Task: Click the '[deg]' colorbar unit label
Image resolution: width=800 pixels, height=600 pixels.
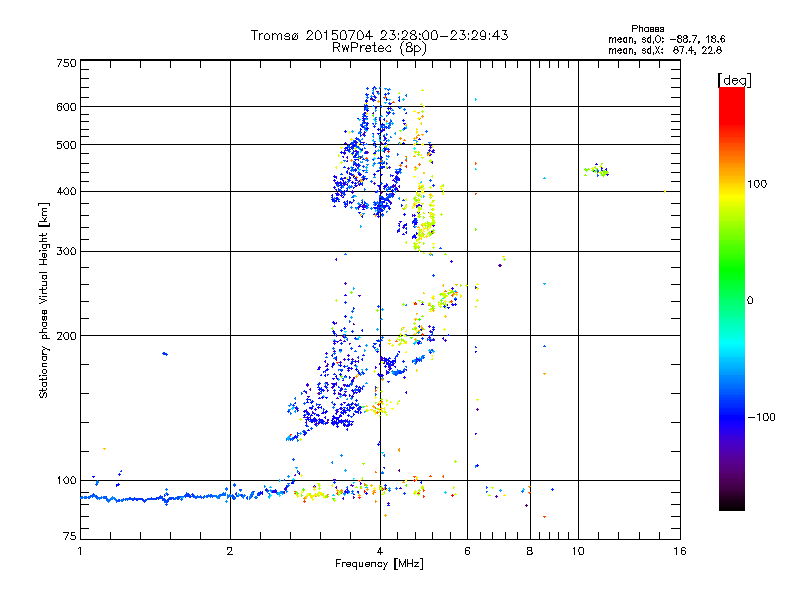Action: [x=734, y=80]
